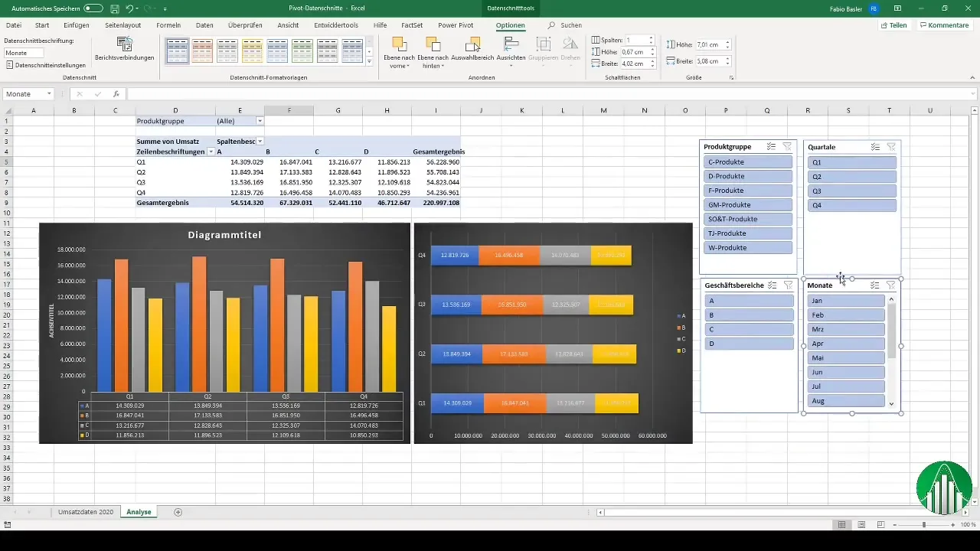The width and height of the screenshot is (980, 551).
Task: Add a new sheet with plus icon
Action: click(178, 512)
